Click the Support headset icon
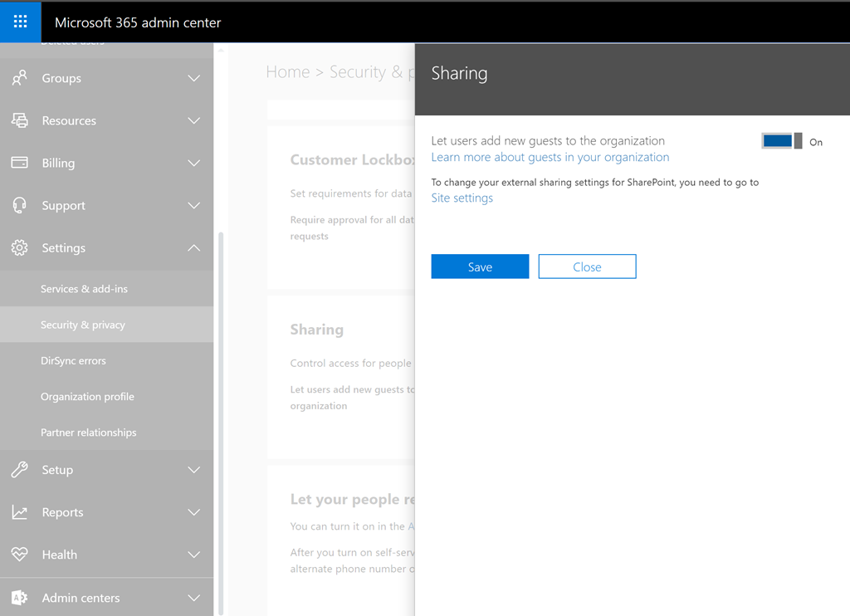The height and width of the screenshot is (616, 850). click(19, 205)
